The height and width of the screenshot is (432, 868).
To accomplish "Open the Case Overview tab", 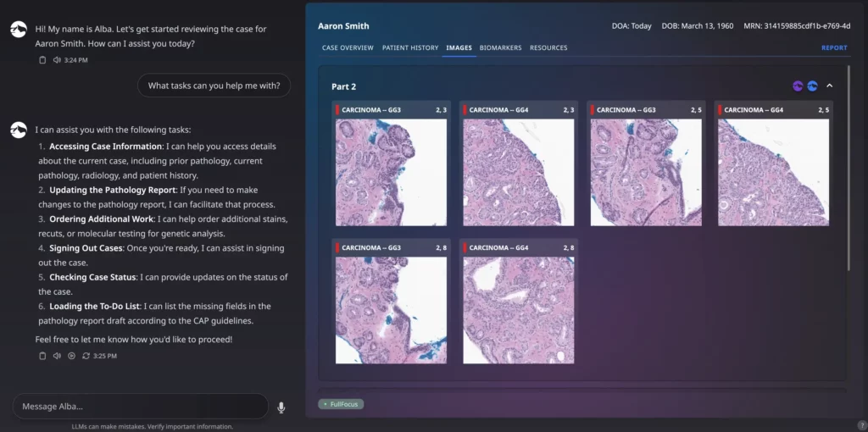I will pos(348,48).
